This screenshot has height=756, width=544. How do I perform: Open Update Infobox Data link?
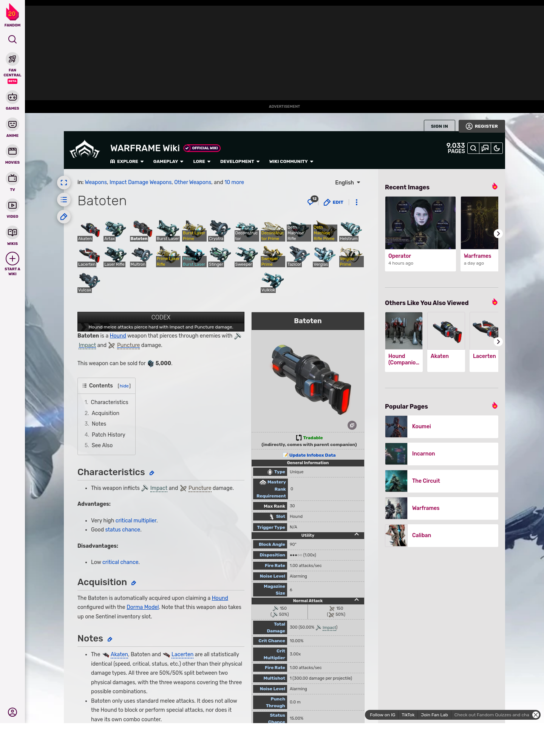312,455
